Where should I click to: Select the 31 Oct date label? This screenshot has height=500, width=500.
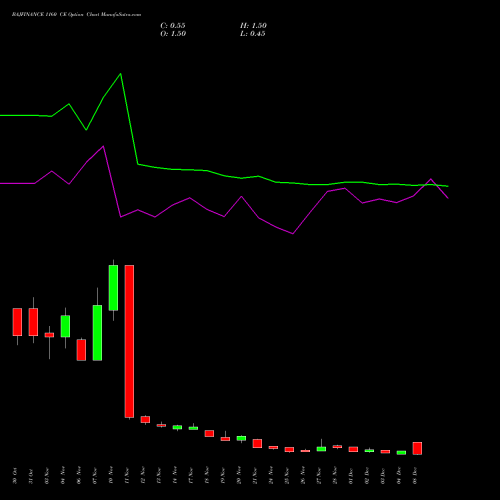pos(31,476)
